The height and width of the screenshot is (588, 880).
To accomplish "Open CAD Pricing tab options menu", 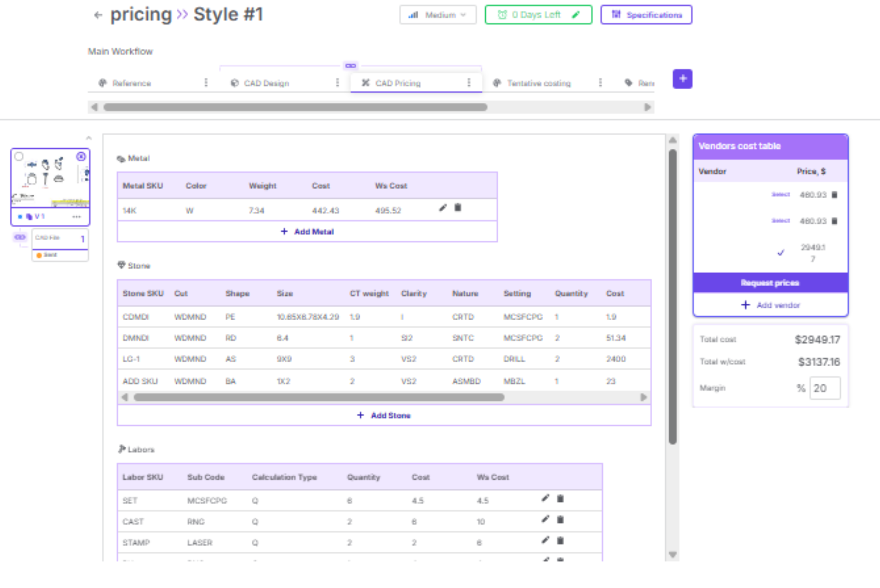I will (469, 83).
